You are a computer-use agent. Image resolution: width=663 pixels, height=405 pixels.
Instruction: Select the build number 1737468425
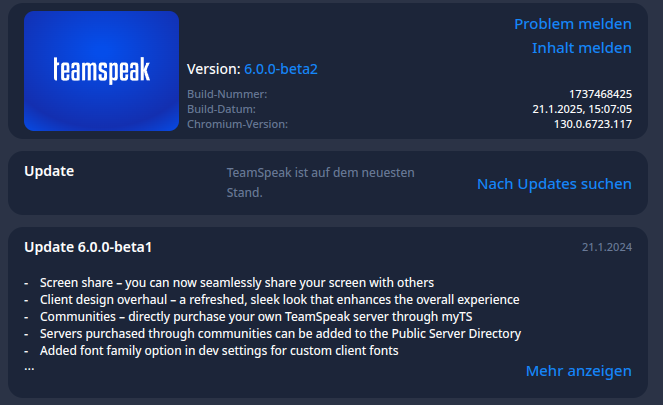(600, 94)
